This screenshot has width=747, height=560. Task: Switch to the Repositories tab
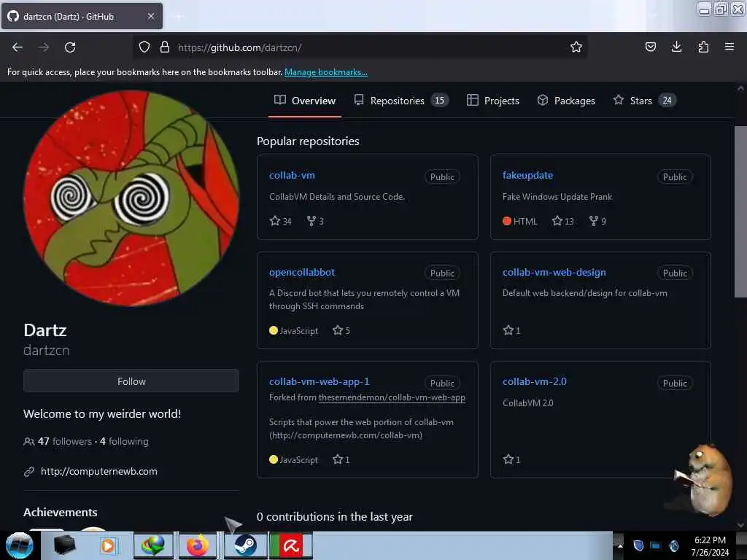tap(401, 101)
